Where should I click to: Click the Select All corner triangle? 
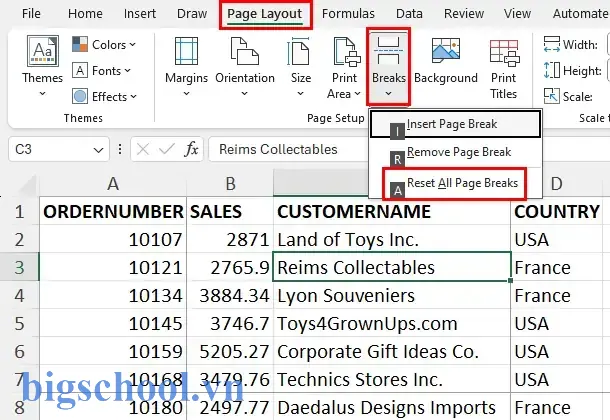click(x=28, y=186)
